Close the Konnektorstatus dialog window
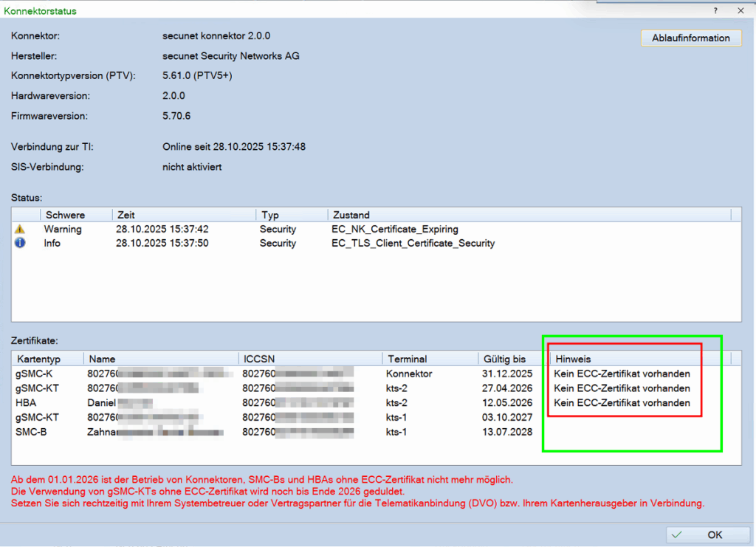The image size is (756, 547). [740, 11]
